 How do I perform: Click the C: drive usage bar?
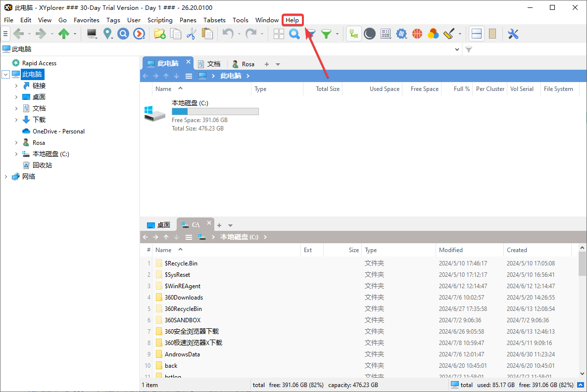pos(215,112)
